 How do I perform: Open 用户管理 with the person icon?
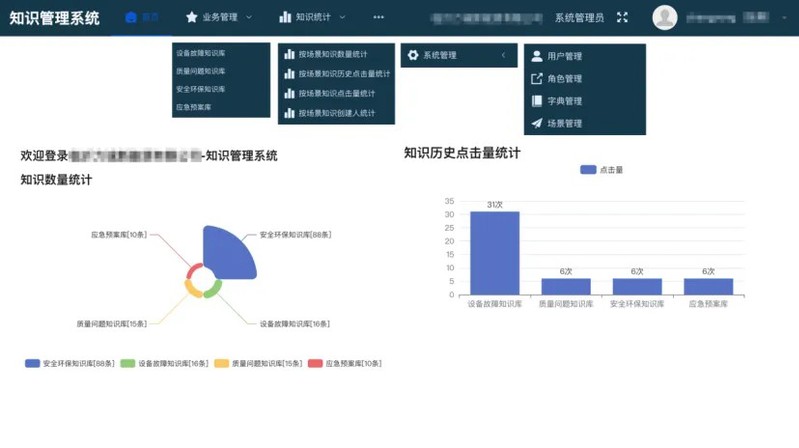pyautogui.click(x=537, y=57)
